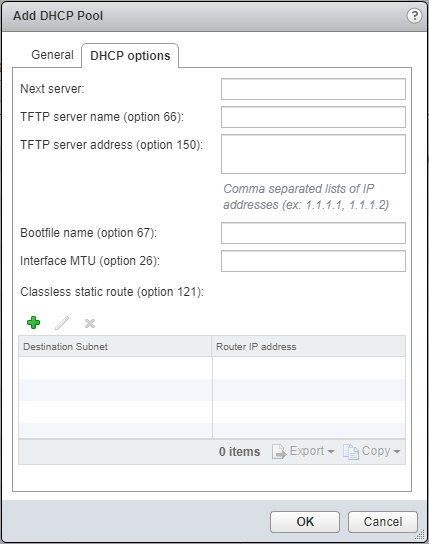Click the TFTP server name field
The width and height of the screenshot is (429, 544).
pos(313,117)
